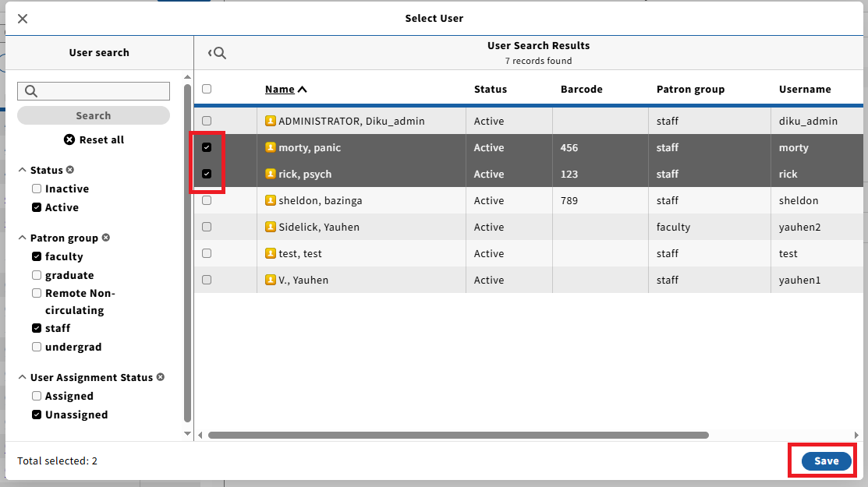Click user icon beside sheldon, bazinga
The image size is (868, 487).
(x=270, y=200)
